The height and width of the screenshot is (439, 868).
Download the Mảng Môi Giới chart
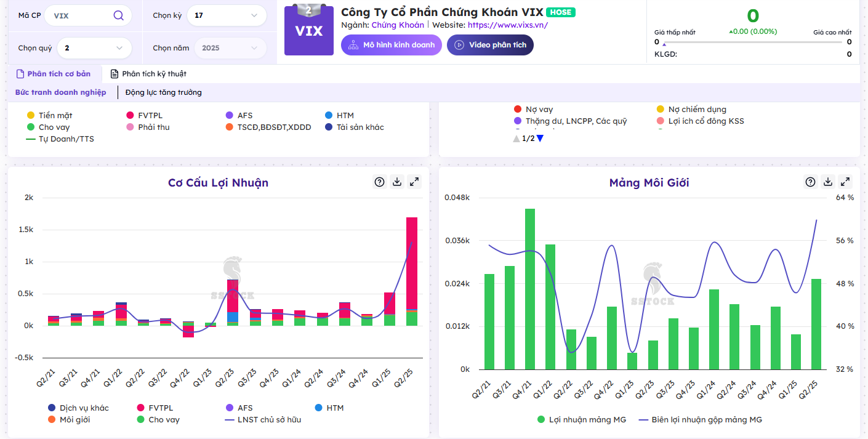(x=828, y=182)
